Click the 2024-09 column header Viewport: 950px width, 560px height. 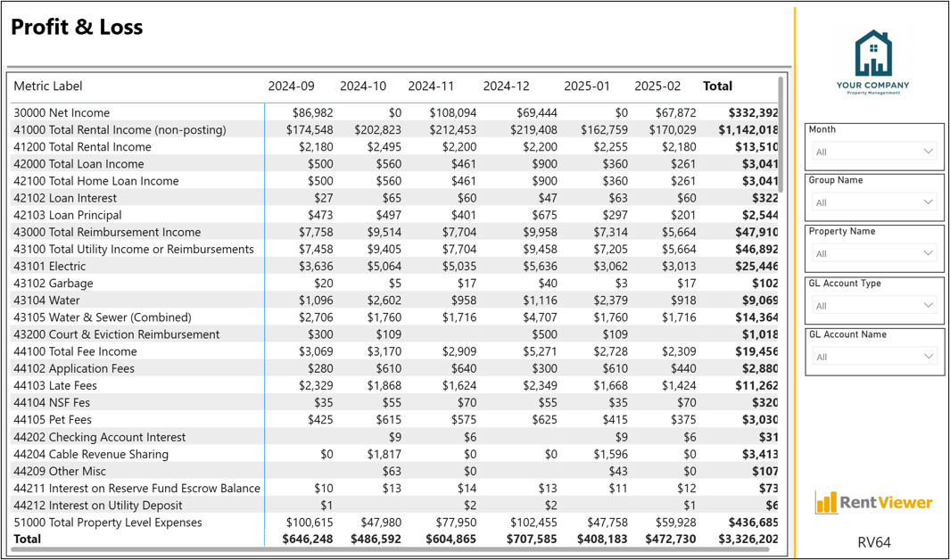[292, 86]
